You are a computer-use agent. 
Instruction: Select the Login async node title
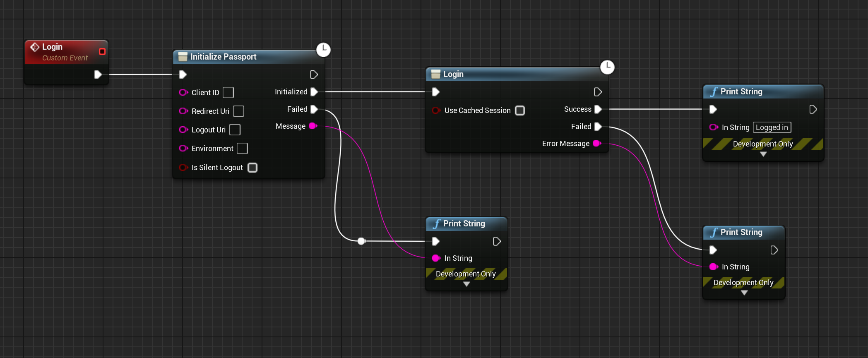pyautogui.click(x=453, y=74)
